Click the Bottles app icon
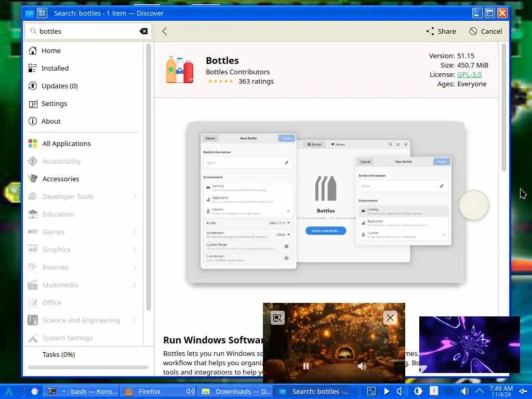Screen dimensions: 532x399 click(179, 70)
